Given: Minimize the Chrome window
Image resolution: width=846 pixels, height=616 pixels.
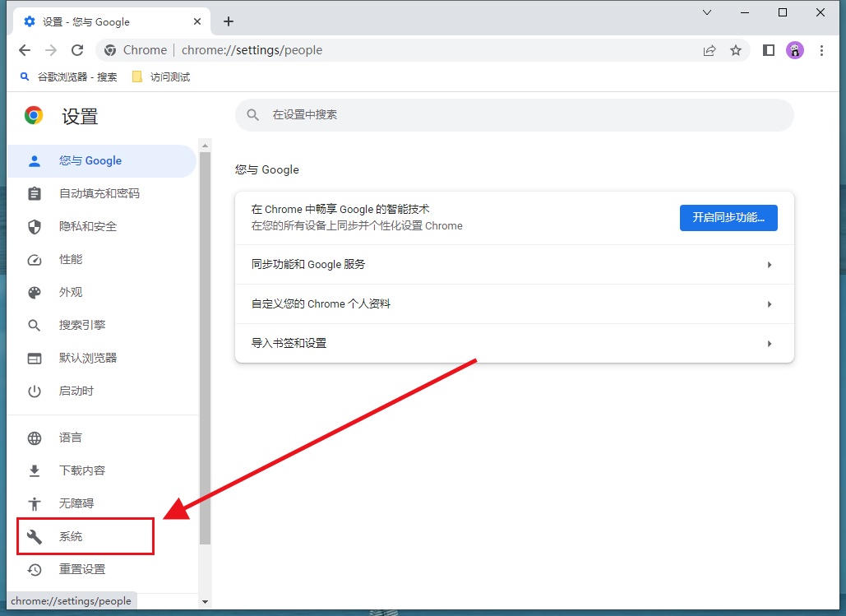Looking at the screenshot, I should 745,12.
